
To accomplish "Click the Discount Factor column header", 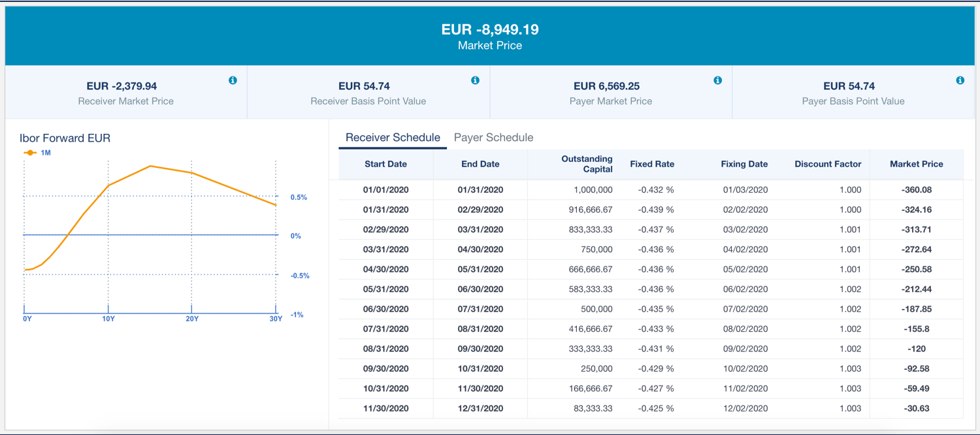I will coord(828,165).
